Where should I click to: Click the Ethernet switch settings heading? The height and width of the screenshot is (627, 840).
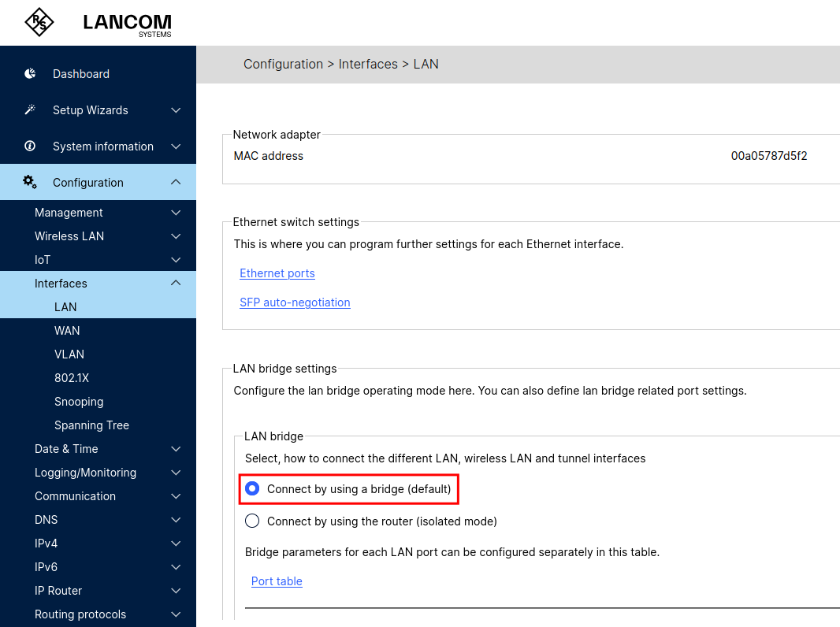point(295,221)
